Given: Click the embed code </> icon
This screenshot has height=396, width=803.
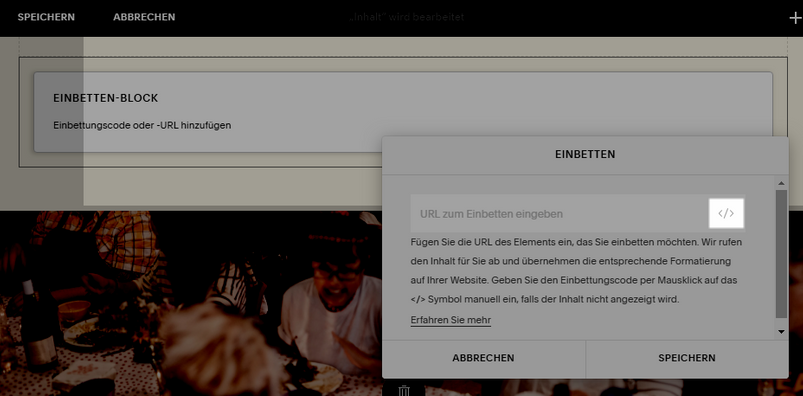Looking at the screenshot, I should click(726, 213).
